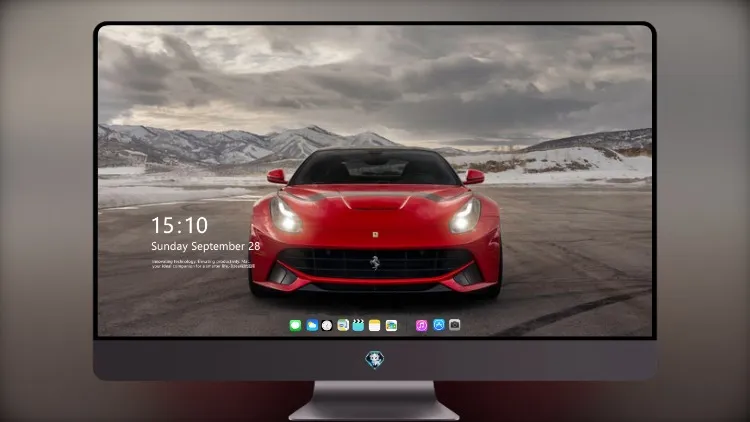The image size is (750, 422).
Task: Open the Camera app in dock
Action: 454,325
